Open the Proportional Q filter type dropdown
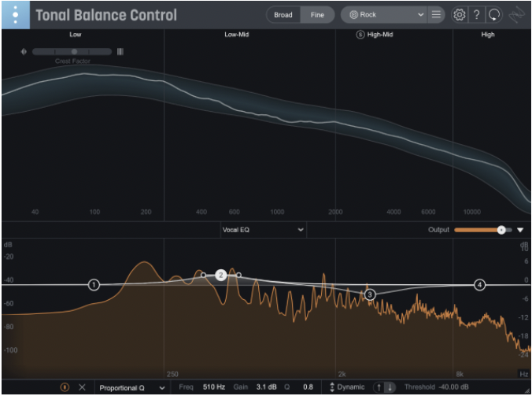532x396 pixels. point(132,387)
